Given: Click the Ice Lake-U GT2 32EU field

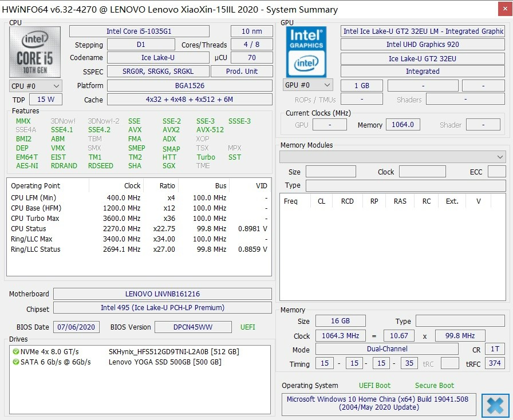Looking at the screenshot, I should pyautogui.click(x=423, y=59).
